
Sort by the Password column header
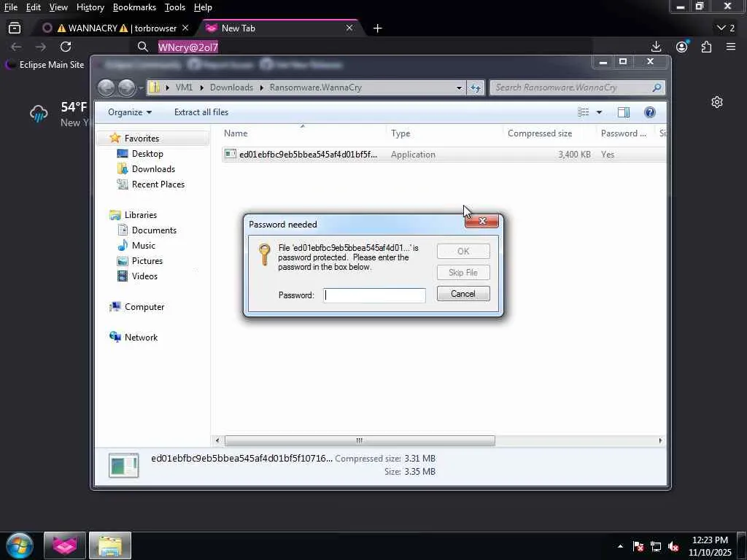(625, 133)
